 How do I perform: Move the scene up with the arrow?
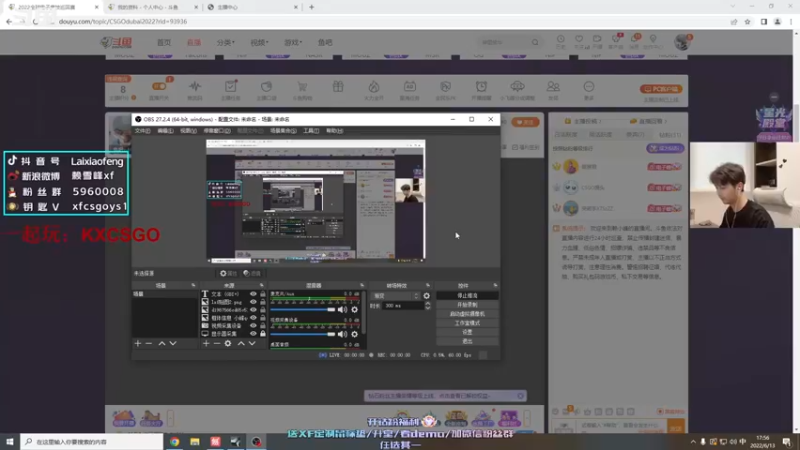162,343
